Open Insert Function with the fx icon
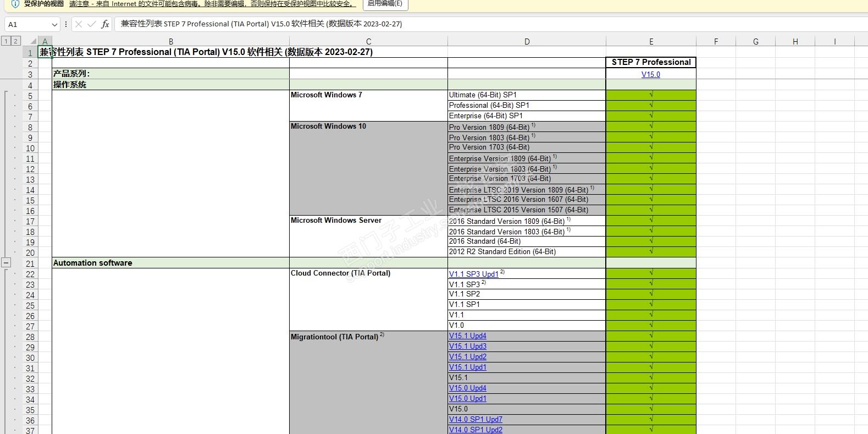Screen dimensions: 868x434 coord(105,24)
